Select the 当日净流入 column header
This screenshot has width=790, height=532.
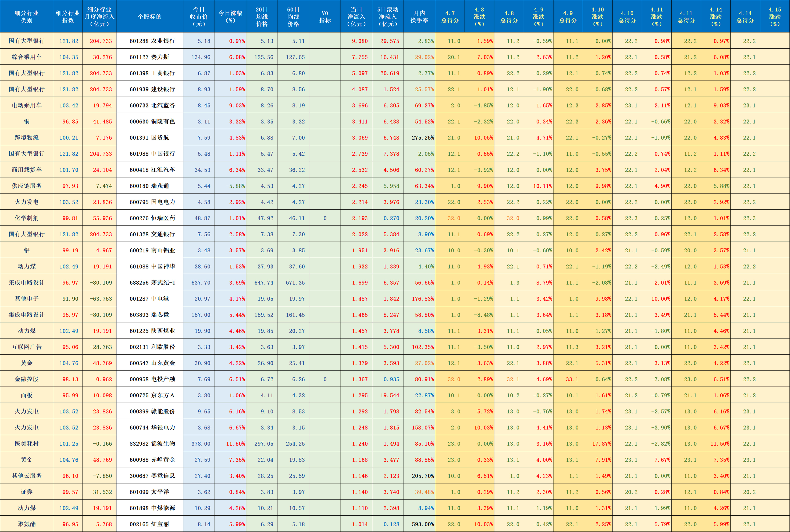356,17
